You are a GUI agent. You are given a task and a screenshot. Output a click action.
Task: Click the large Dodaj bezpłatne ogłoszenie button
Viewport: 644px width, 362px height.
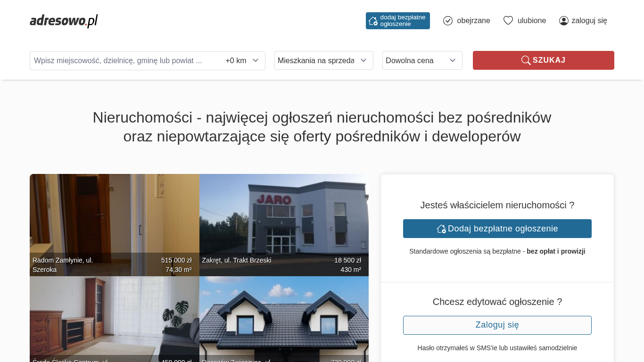click(x=497, y=229)
